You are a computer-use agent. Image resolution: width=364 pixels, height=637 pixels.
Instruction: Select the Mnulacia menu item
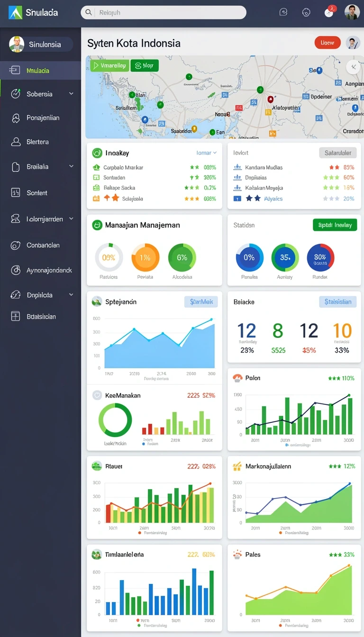[40, 70]
